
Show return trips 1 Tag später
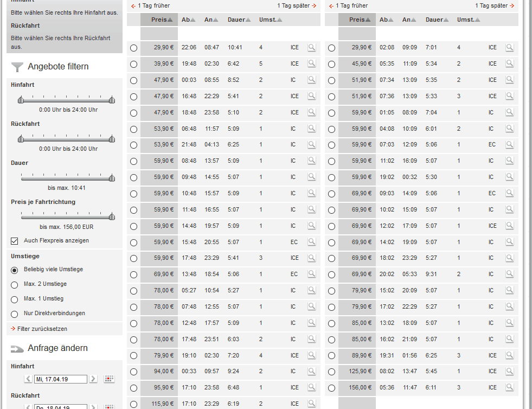[495, 5]
